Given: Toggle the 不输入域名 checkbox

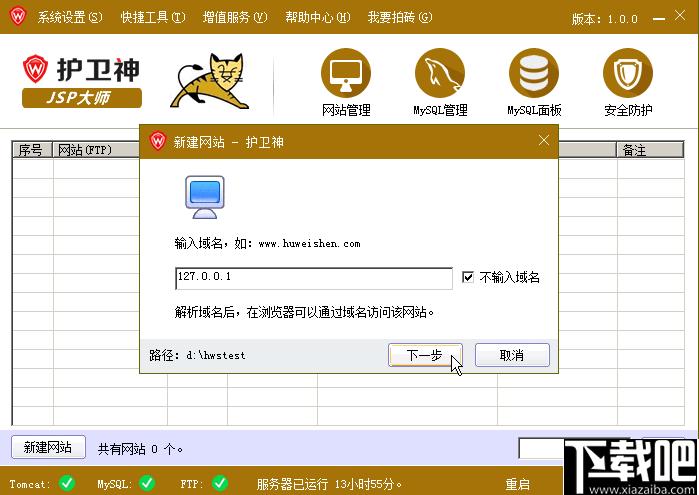Looking at the screenshot, I should 468,277.
